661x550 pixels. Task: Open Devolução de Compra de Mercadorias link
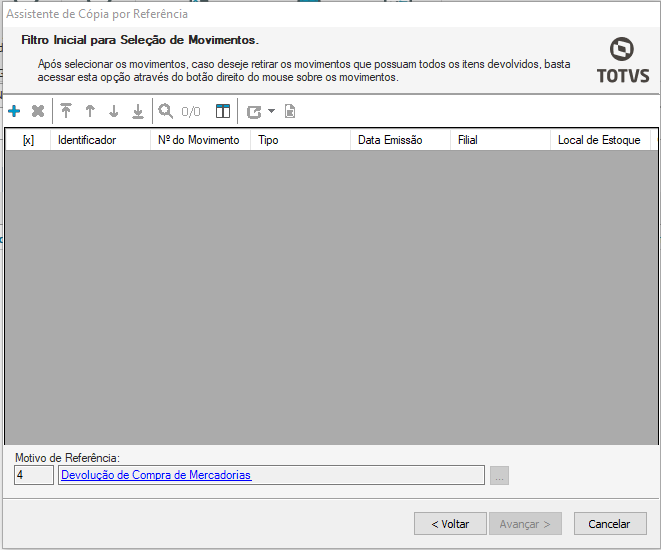[x=156, y=475]
